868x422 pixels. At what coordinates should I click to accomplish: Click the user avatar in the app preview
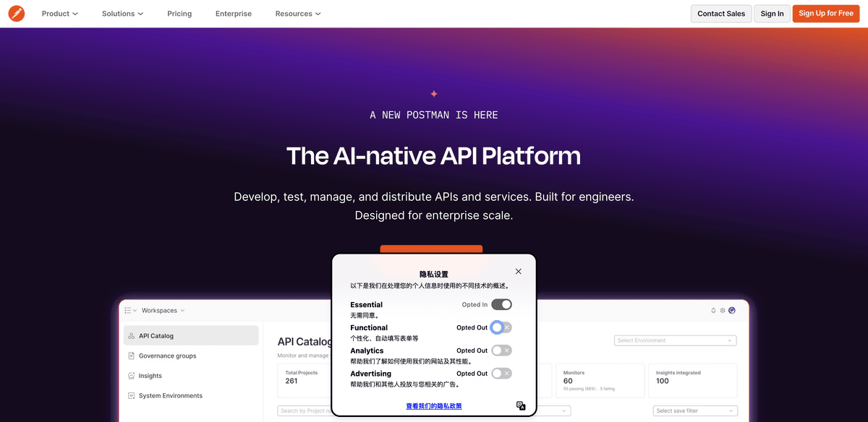pyautogui.click(x=732, y=311)
